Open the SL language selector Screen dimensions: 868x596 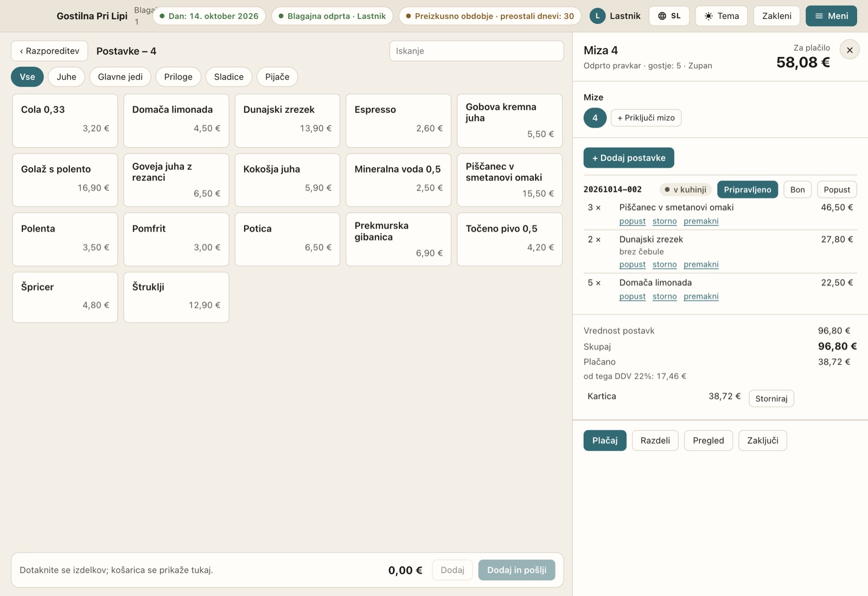click(669, 16)
